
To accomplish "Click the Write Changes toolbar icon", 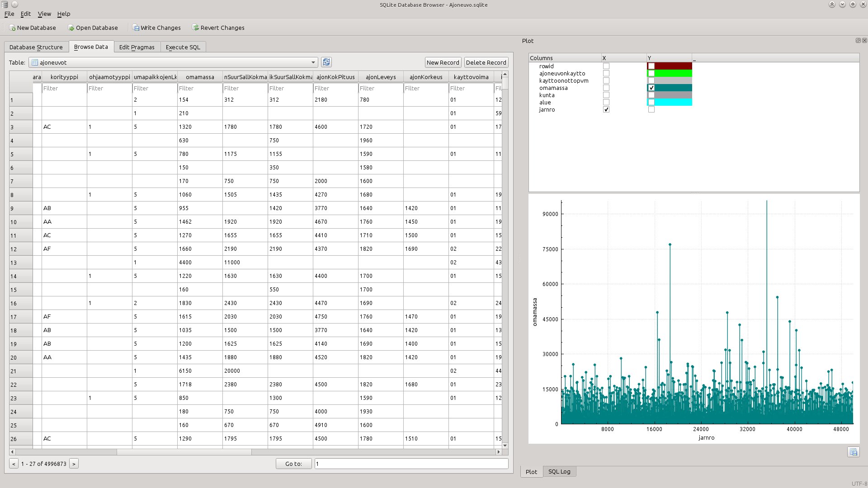I will click(x=136, y=28).
